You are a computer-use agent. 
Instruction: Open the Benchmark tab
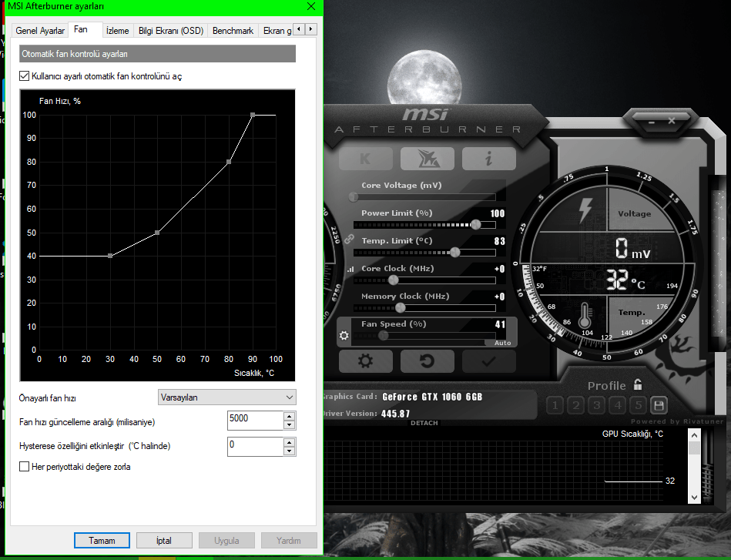click(x=233, y=30)
